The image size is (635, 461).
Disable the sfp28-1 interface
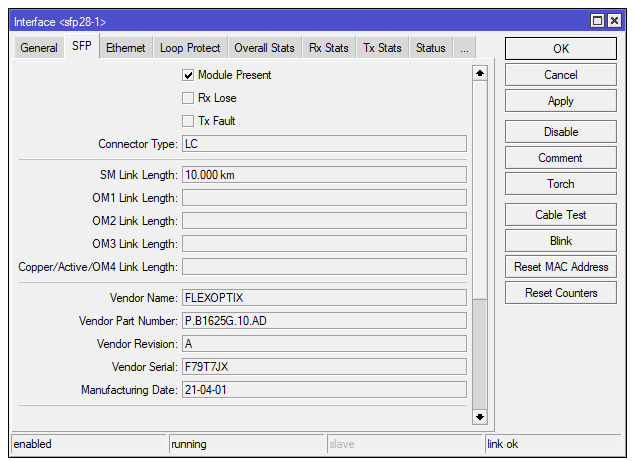pos(561,132)
